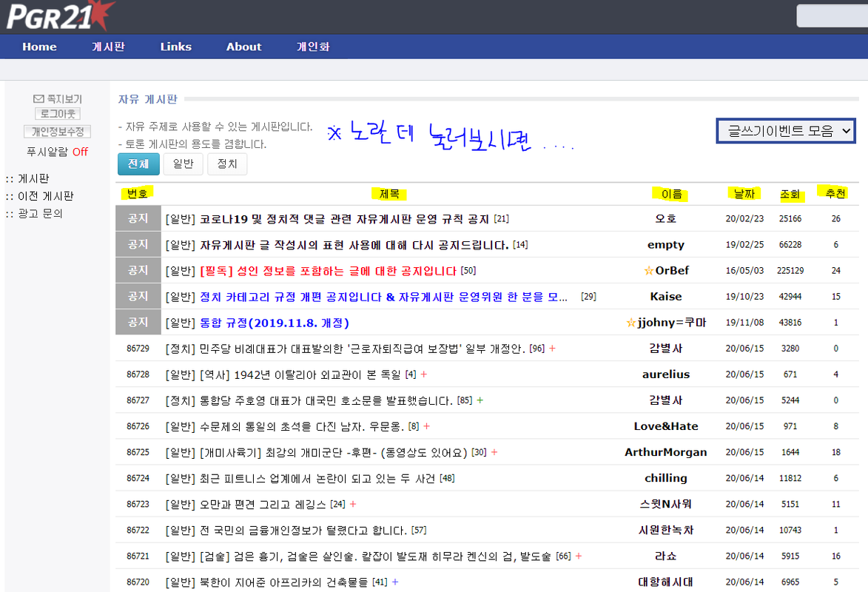
Task: Open 자유게시판 글 작성시의 표현 notice
Action: [x=354, y=245]
